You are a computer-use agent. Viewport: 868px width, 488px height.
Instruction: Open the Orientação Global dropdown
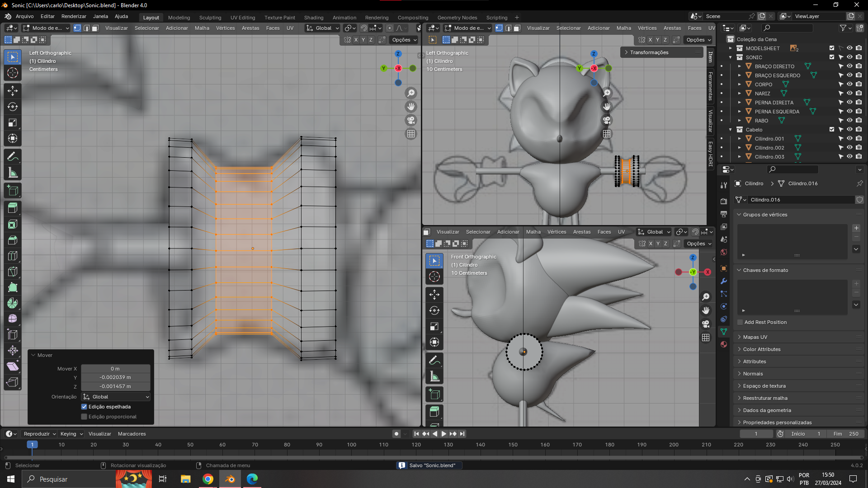[x=116, y=397]
